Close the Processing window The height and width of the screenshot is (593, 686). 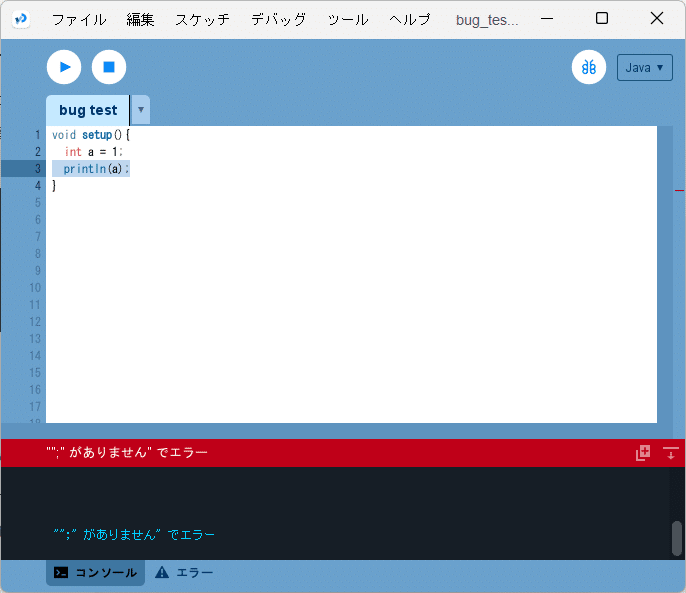pos(657,18)
